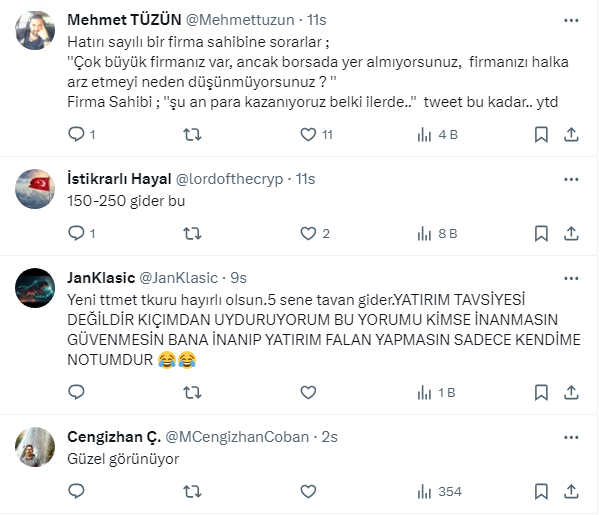Share Mehmet TÜZÜN's tweet
The width and height of the screenshot is (601, 515).
571,134
